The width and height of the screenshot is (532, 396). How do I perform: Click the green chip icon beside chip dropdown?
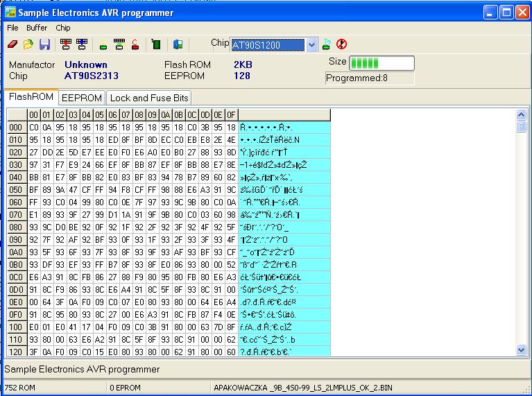(x=327, y=44)
